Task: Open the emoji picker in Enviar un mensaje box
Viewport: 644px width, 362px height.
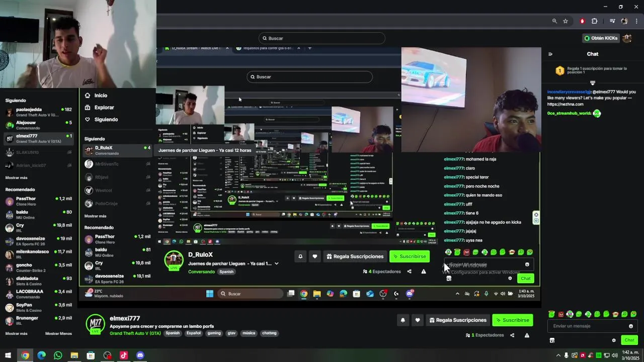Action: 631,326
